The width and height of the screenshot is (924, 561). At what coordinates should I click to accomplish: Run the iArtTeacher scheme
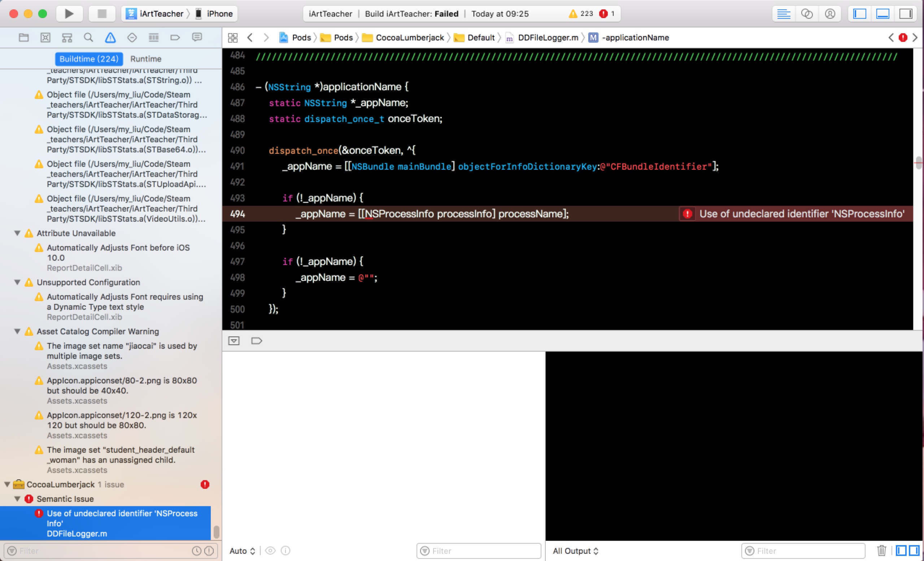[69, 13]
